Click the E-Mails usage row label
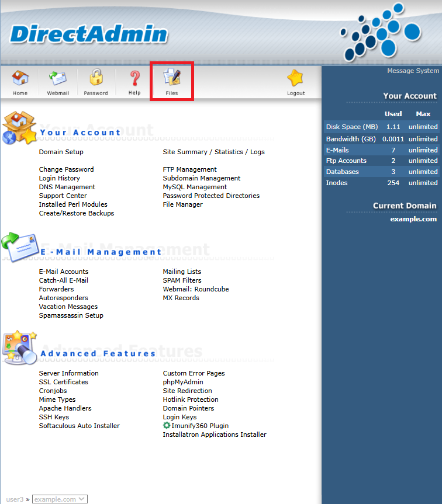Image resolution: width=442 pixels, height=504 pixels. point(337,150)
